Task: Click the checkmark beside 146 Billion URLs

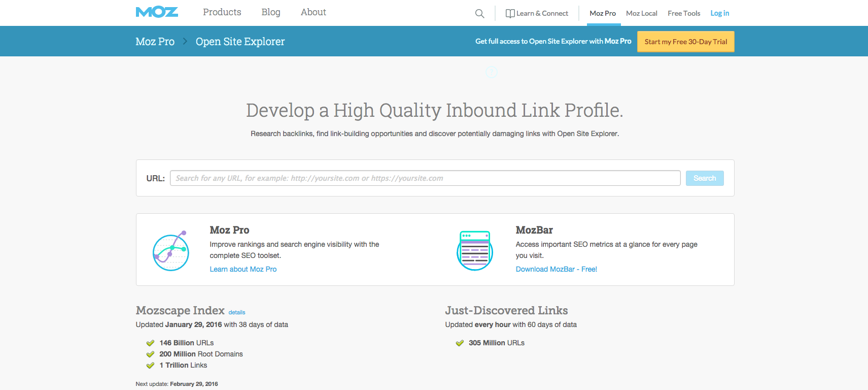Action: [150, 343]
